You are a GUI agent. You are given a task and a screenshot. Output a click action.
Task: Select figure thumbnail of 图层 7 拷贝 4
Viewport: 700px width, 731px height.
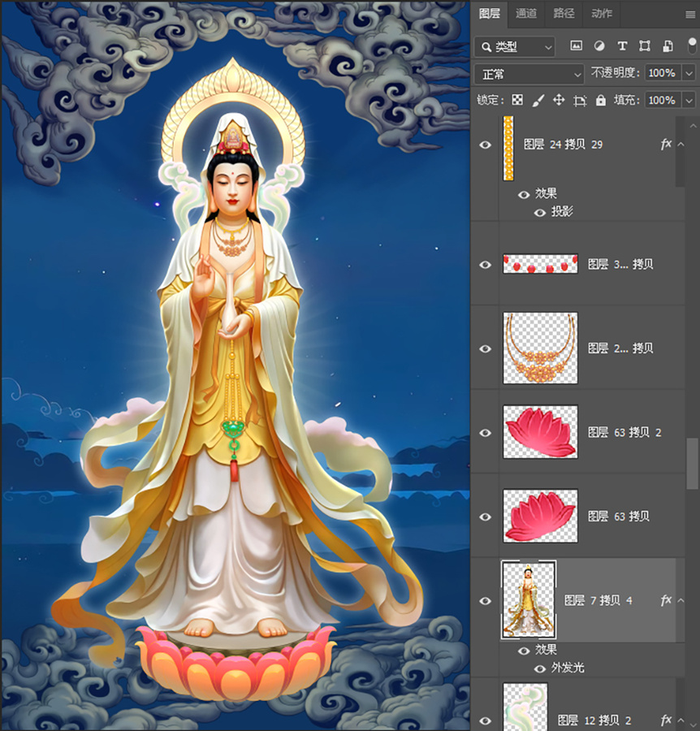(x=529, y=599)
